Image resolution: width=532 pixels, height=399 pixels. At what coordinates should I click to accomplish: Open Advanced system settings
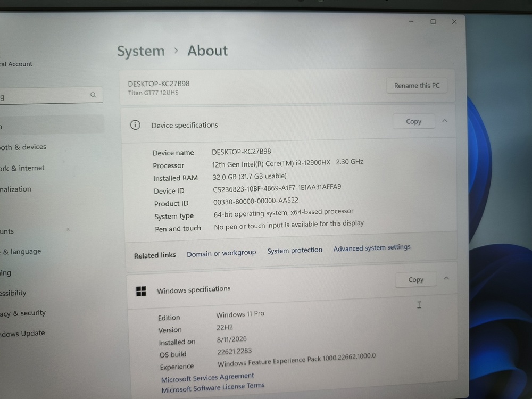(x=371, y=248)
